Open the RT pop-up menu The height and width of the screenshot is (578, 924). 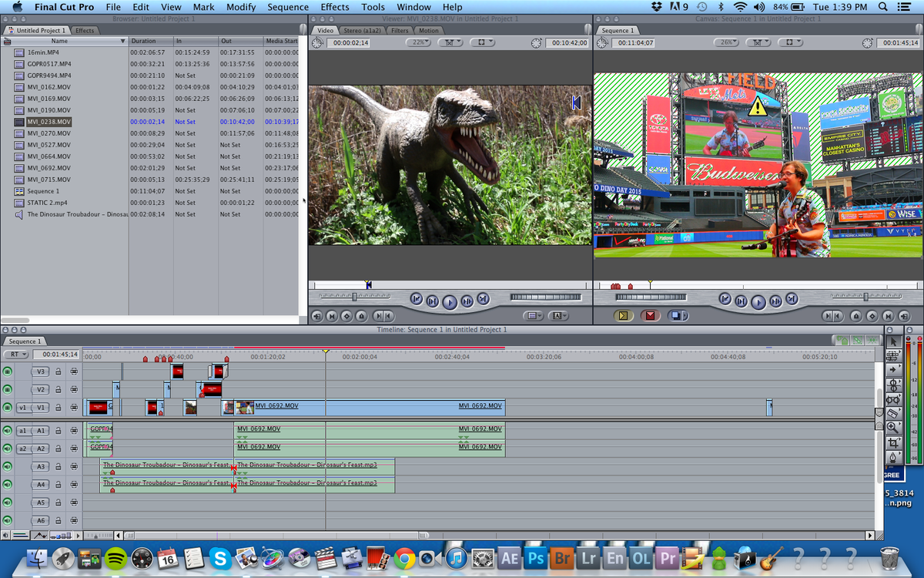(15, 355)
